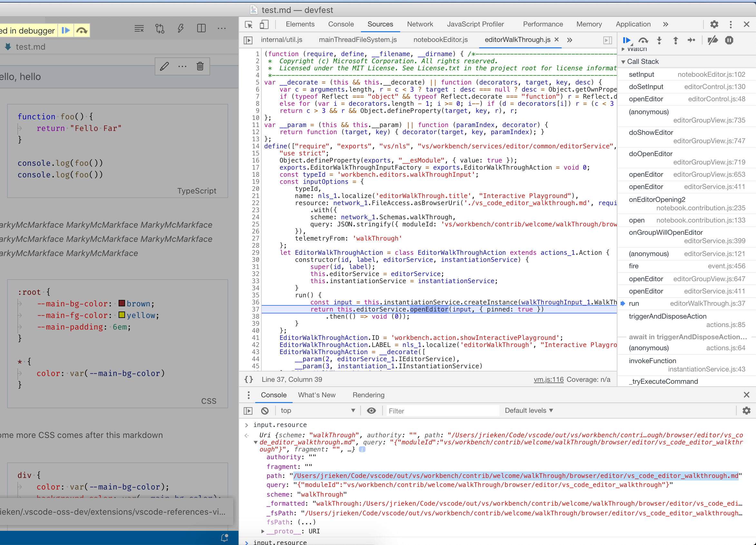
Task: Open the Default levels dropdown
Action: (x=528, y=411)
